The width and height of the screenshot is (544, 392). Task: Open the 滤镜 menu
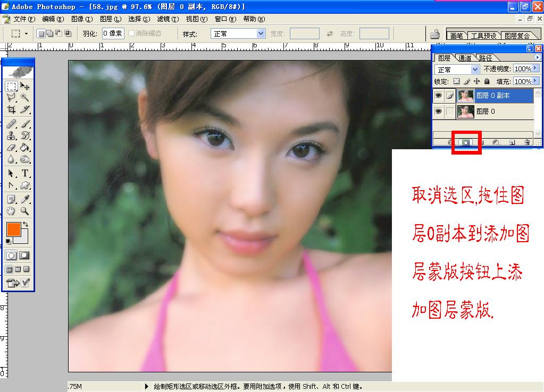[168, 19]
